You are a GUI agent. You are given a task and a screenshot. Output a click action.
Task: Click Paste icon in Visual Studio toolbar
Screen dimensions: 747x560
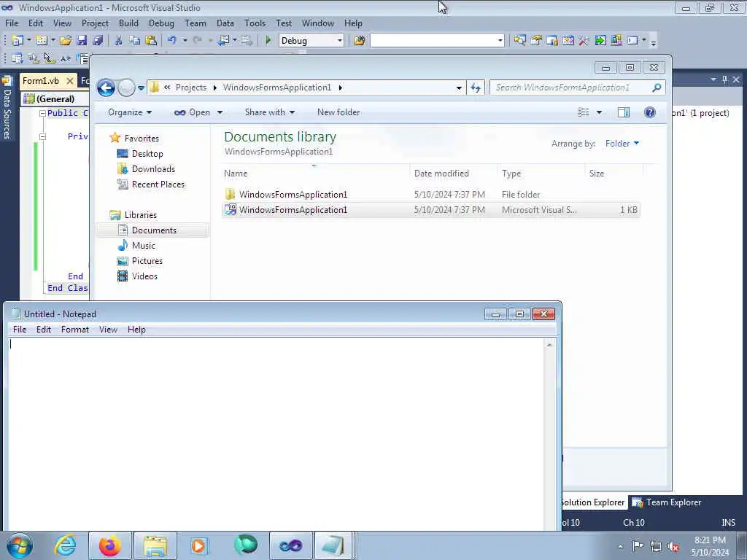point(151,41)
